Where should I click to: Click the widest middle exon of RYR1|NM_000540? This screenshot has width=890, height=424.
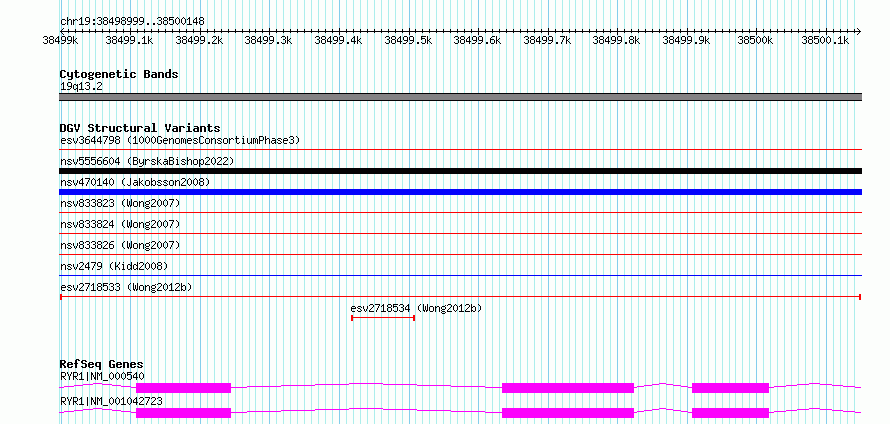click(568, 388)
